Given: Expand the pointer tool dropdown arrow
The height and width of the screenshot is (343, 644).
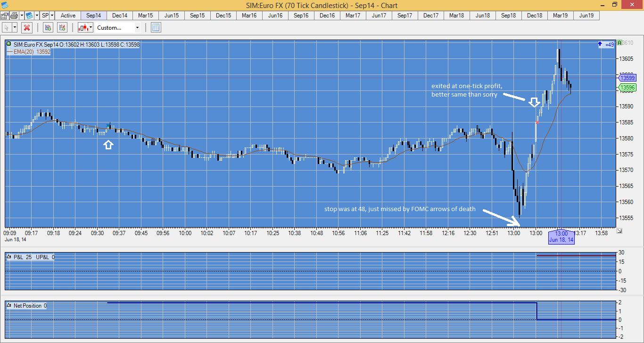Looking at the screenshot, I should 15,27.
